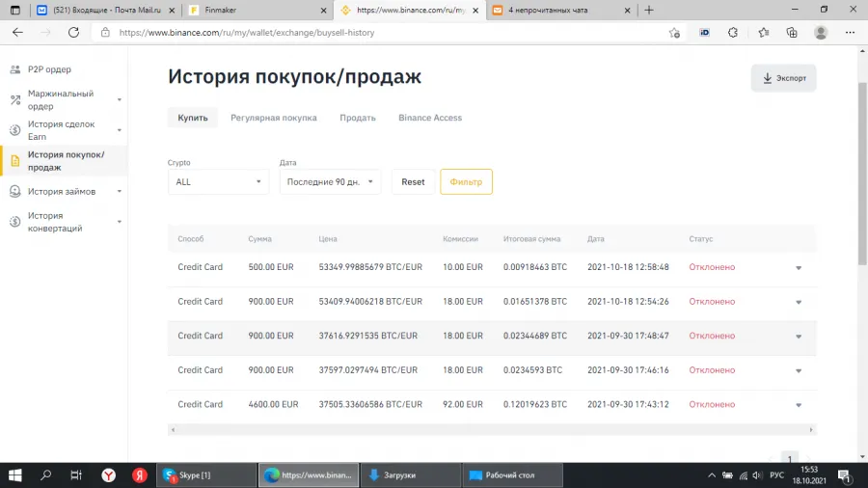The height and width of the screenshot is (488, 868).
Task: Click the История сделок Earn icon
Action: click(x=14, y=130)
